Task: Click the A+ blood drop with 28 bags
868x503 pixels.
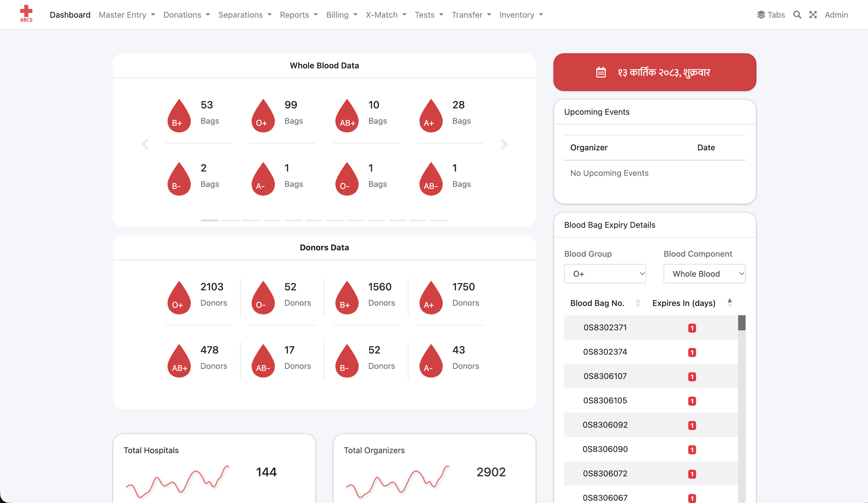Action: [431, 116]
